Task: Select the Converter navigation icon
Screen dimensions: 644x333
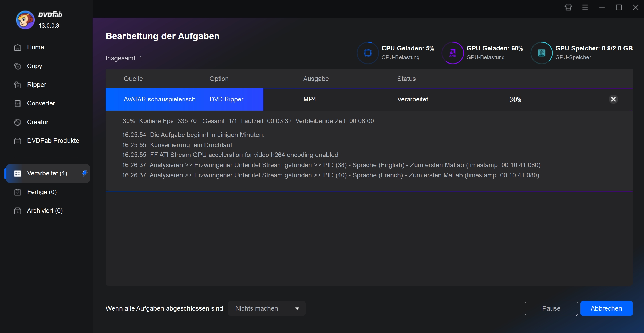Action: click(17, 103)
